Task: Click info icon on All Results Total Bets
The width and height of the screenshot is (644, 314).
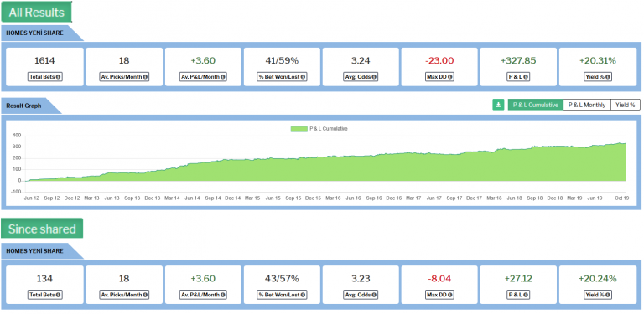Action: point(59,77)
